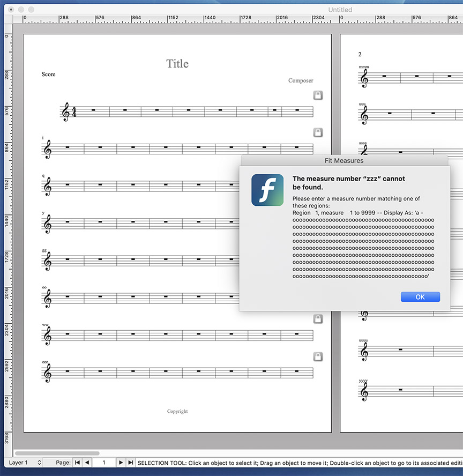Click the Composer text on the score
Image resolution: width=463 pixels, height=476 pixels.
click(301, 80)
